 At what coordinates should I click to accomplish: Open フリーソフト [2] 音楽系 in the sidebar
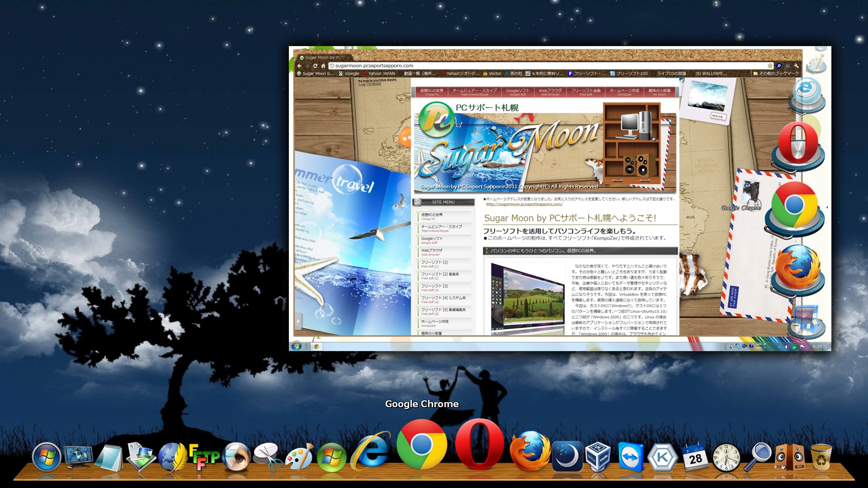click(x=444, y=276)
